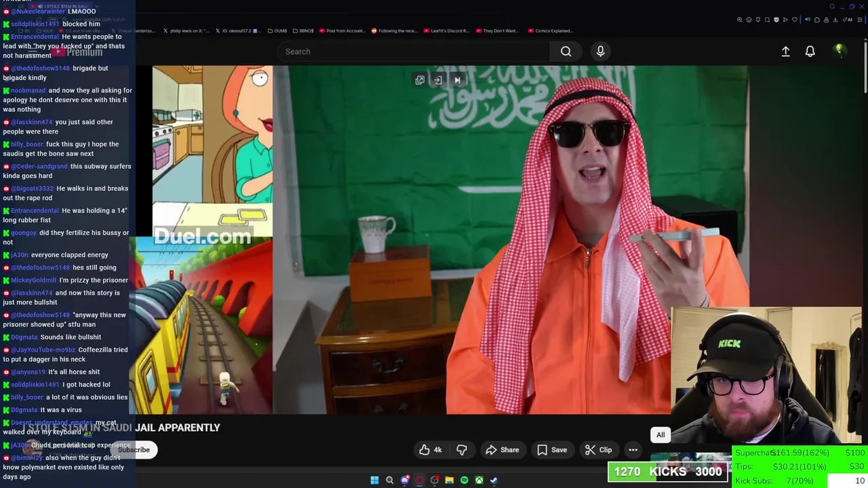Click the send flow arrow icon
The image size is (868, 488).
[x=785, y=20]
